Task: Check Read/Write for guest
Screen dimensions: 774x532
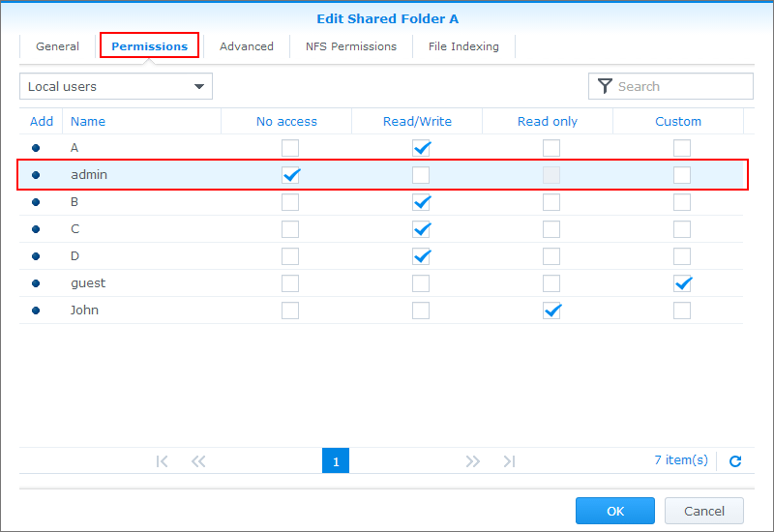Action: (421, 283)
